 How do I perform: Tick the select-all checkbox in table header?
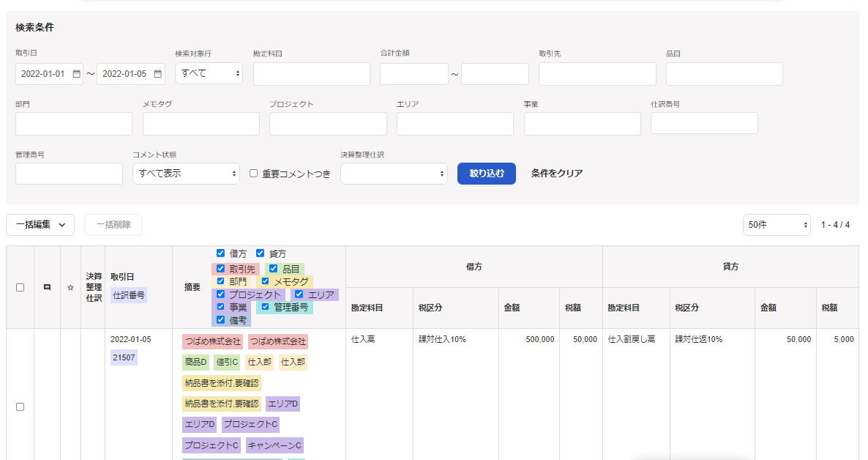pos(20,287)
